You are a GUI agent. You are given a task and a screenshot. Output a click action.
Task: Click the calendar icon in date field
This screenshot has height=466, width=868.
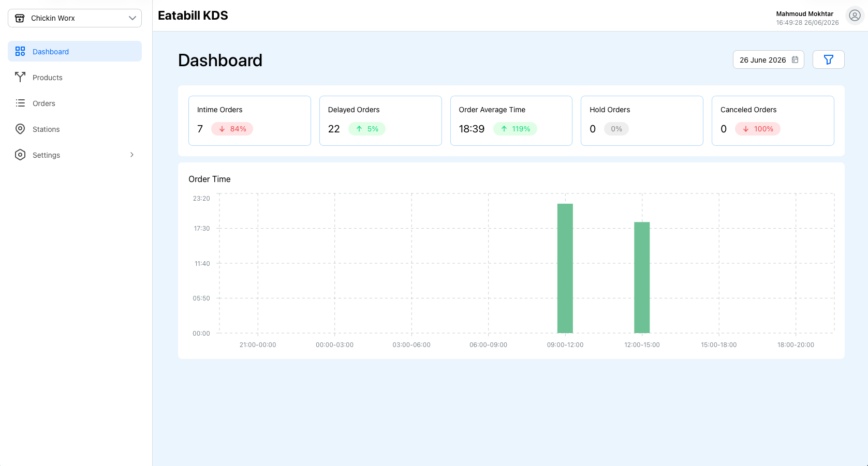click(x=795, y=59)
